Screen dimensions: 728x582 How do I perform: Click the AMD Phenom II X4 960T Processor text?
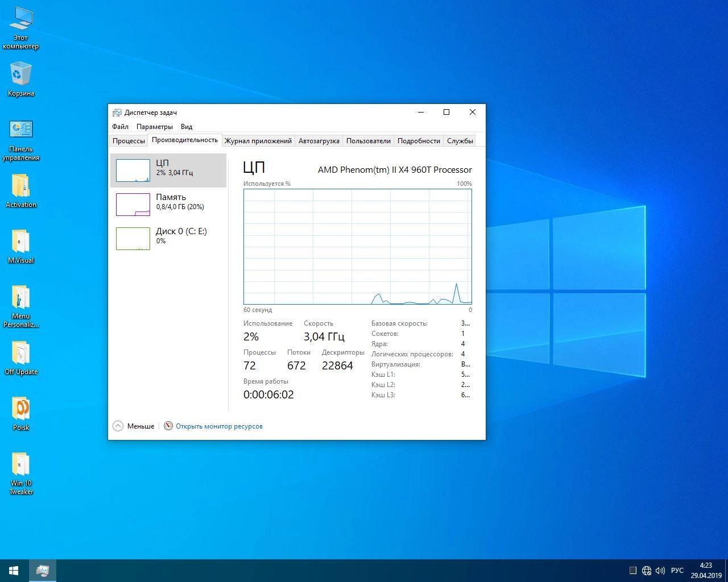[x=395, y=170]
